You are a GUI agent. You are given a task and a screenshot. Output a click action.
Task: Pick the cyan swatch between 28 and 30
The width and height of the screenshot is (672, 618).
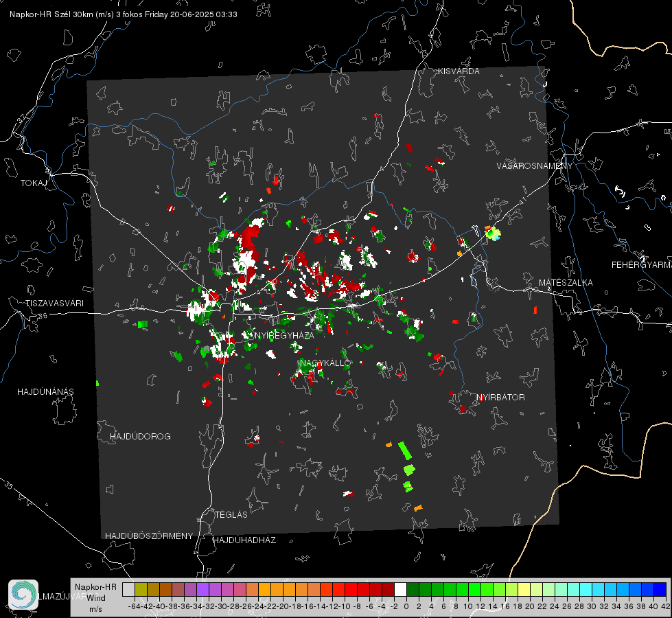tap(586, 589)
